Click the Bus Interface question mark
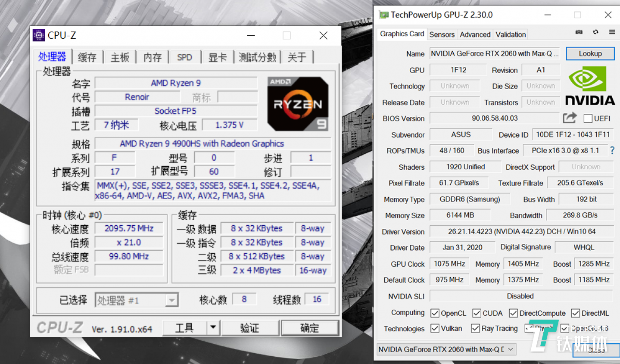Screen dimensions: 620x364 tap(612, 150)
